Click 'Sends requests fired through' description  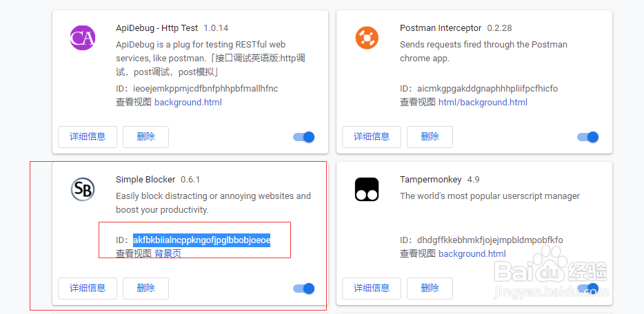coord(484,51)
